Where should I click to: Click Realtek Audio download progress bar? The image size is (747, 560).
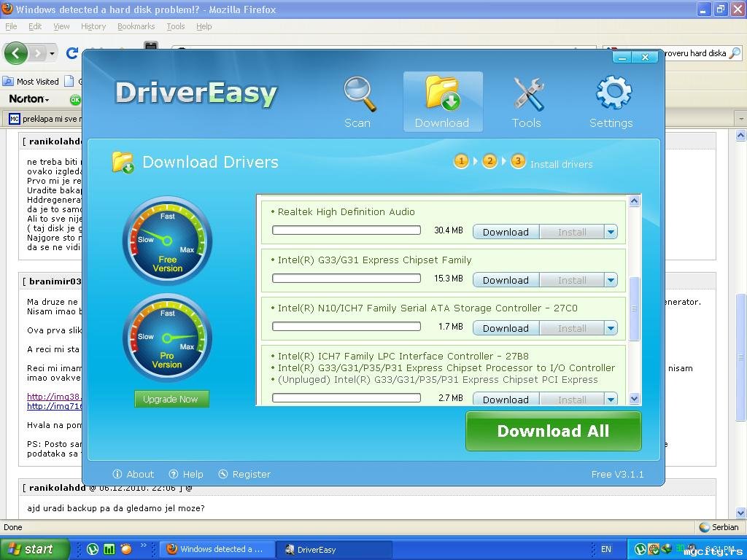(347, 230)
